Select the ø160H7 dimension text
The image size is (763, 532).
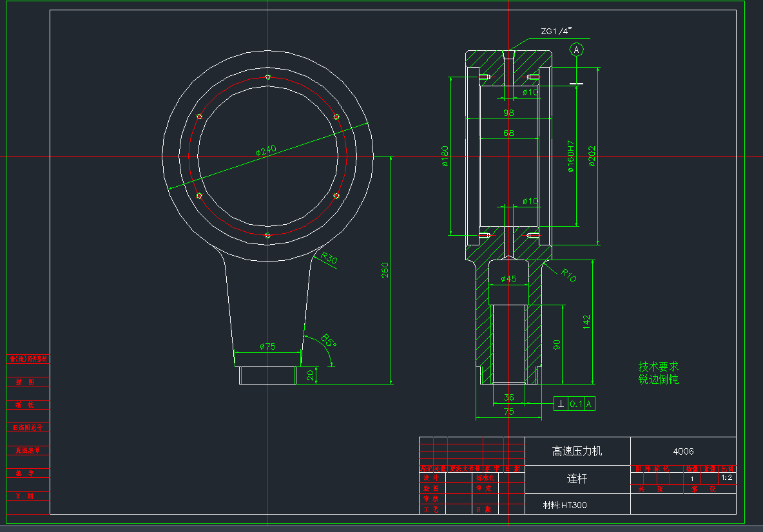coord(571,157)
